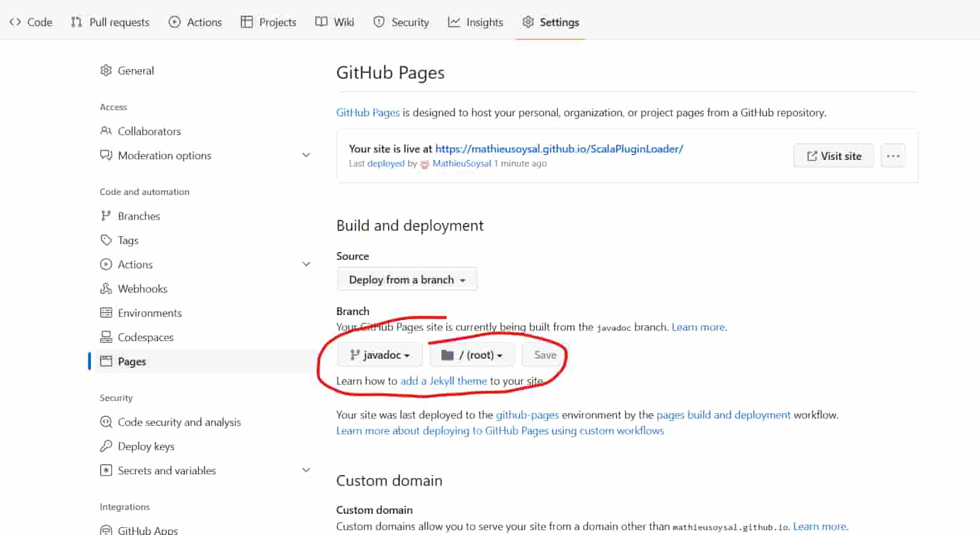Click the Security shield icon in top nav

(379, 22)
